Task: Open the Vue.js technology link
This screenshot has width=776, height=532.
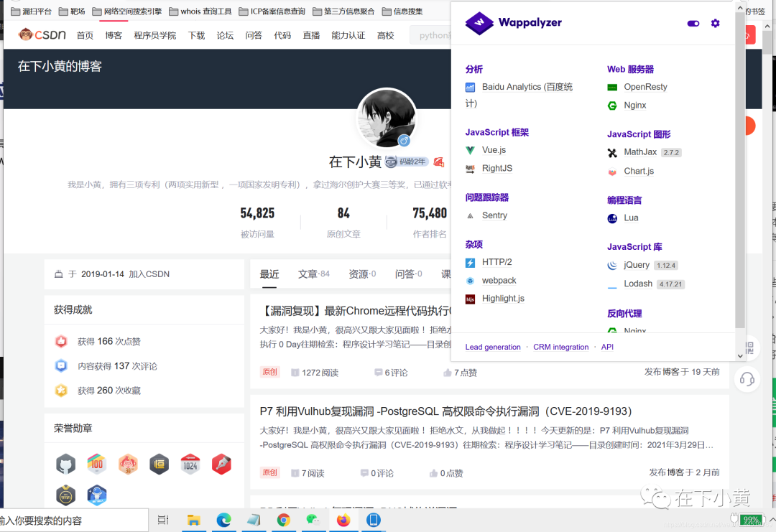Action: coord(494,150)
